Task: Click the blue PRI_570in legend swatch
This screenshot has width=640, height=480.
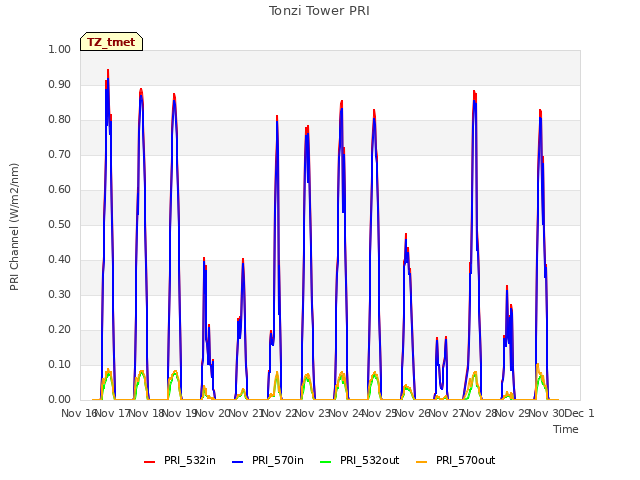Action: [x=238, y=462]
